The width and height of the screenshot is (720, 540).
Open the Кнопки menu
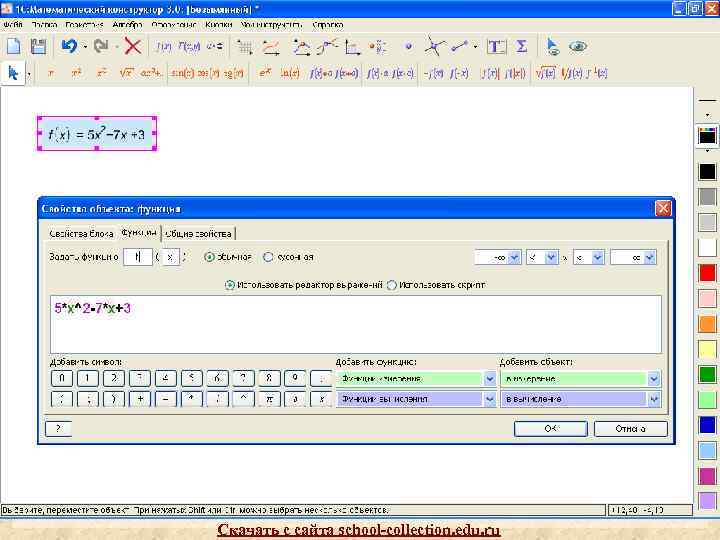[219, 25]
